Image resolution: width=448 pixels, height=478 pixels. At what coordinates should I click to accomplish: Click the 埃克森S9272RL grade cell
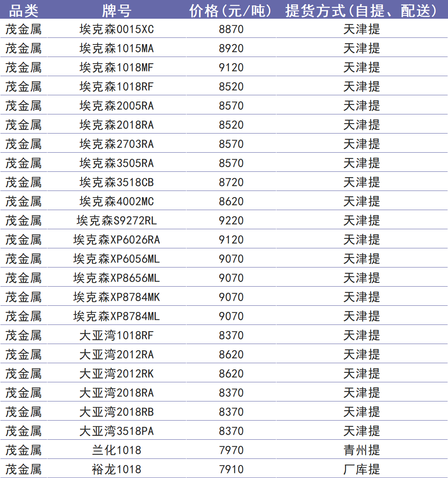[117, 221]
